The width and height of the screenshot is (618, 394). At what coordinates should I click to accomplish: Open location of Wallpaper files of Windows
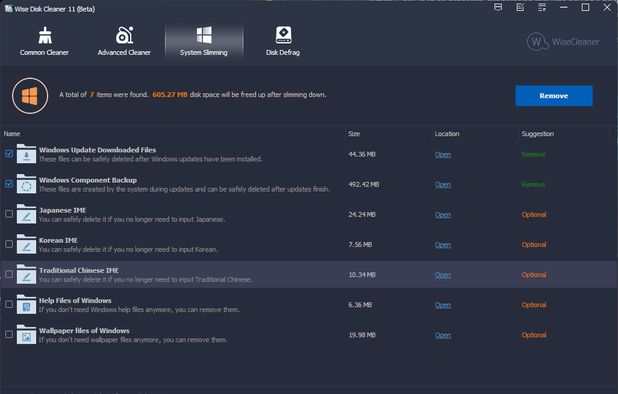443,335
